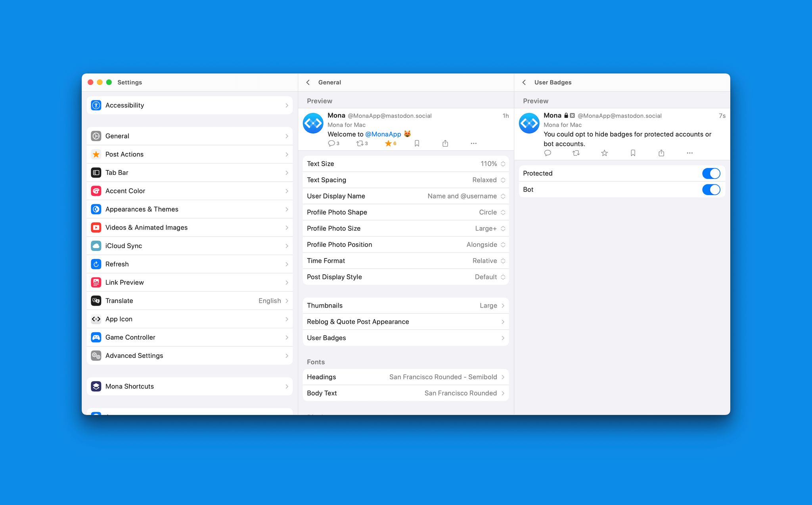Click bookmark icon in User Badges preview
The width and height of the screenshot is (812, 505).
(x=633, y=153)
